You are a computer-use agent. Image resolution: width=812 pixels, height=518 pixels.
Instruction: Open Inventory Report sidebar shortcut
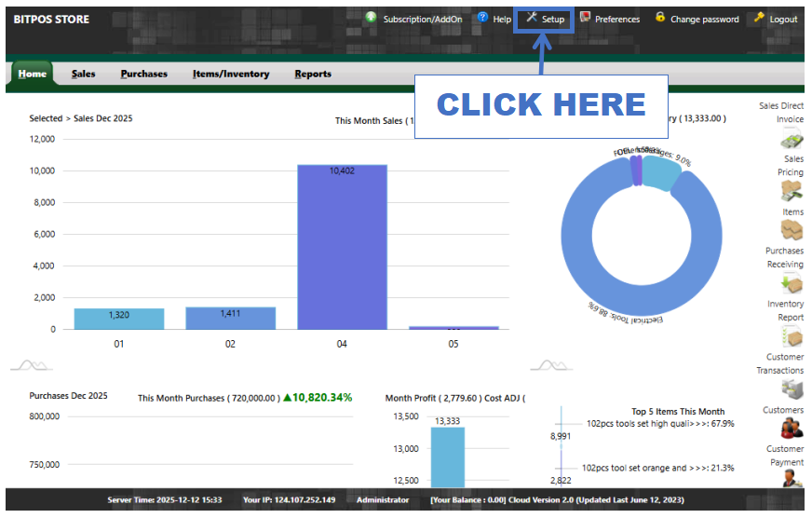click(x=792, y=336)
